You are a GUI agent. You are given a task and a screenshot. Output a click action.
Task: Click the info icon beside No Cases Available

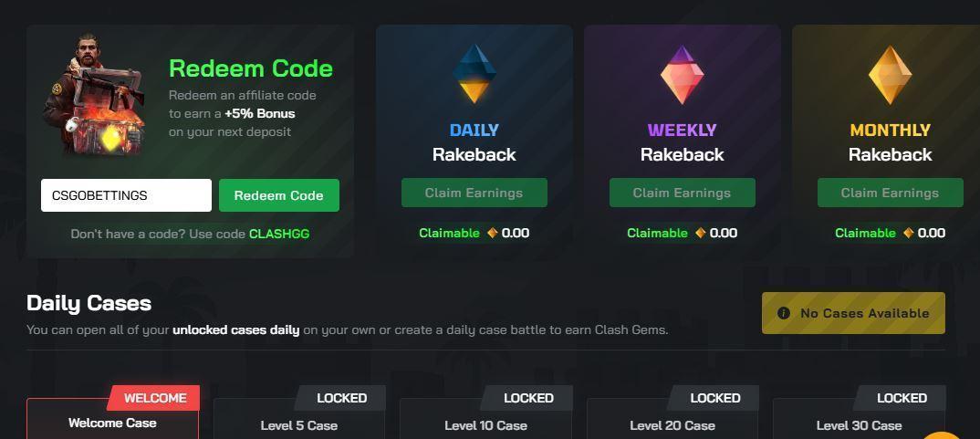[783, 313]
